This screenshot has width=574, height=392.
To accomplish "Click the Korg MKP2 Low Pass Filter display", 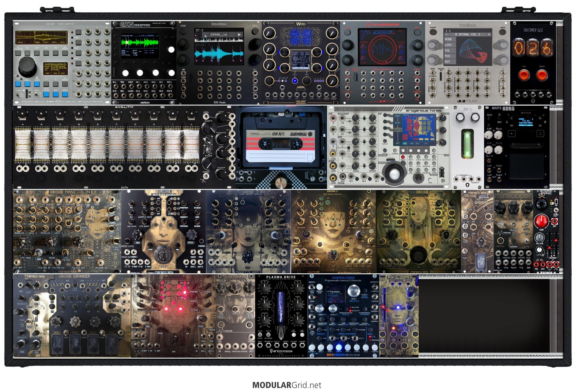I will (x=526, y=122).
